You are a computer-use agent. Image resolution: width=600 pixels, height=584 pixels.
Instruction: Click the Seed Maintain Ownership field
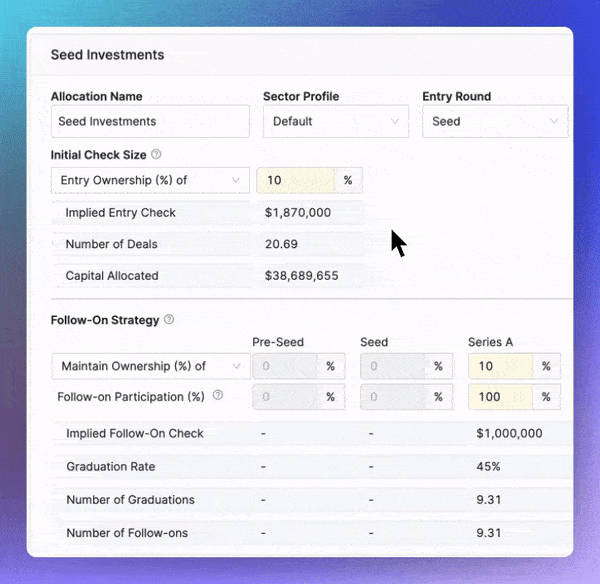tap(392, 366)
